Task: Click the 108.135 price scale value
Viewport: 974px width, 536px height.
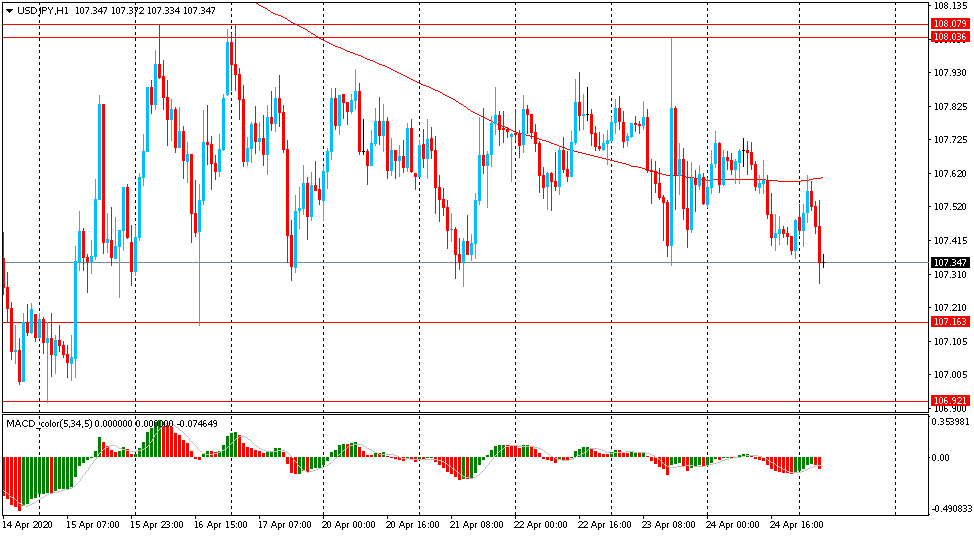Action: point(950,6)
